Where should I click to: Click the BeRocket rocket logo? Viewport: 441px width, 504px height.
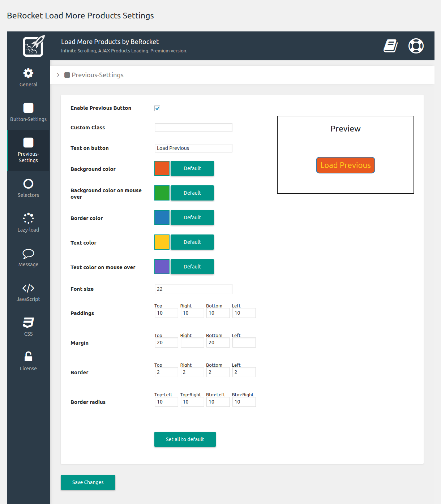(33, 46)
